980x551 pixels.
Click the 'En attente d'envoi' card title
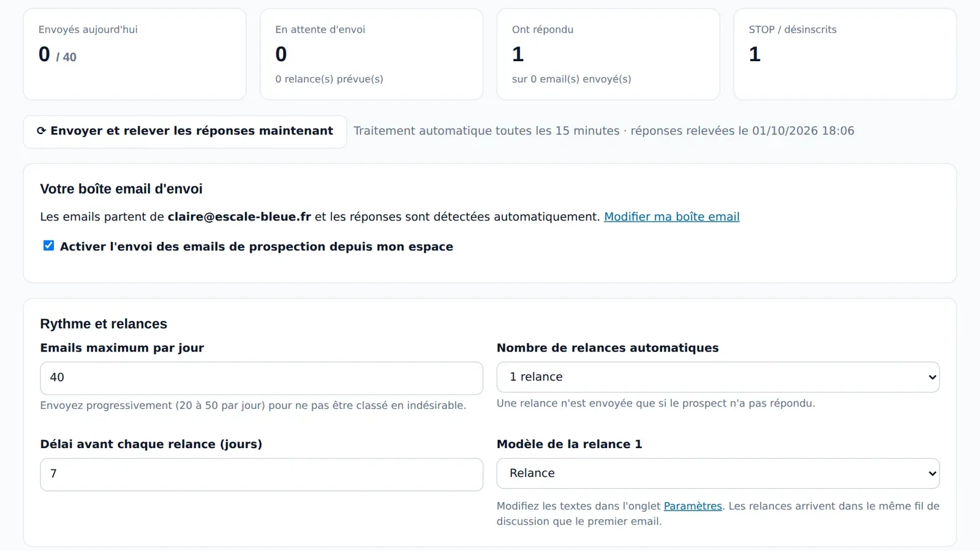[x=320, y=29]
